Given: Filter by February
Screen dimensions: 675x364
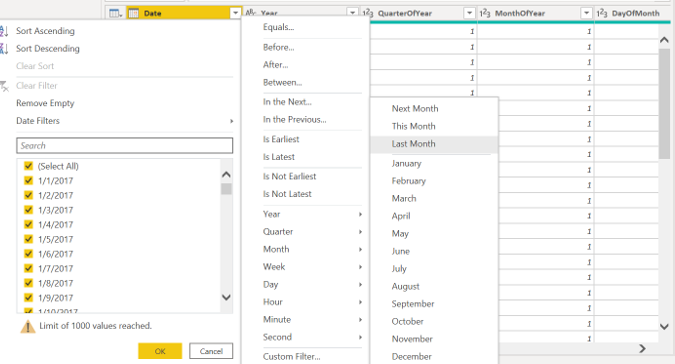Looking at the screenshot, I should [x=409, y=181].
